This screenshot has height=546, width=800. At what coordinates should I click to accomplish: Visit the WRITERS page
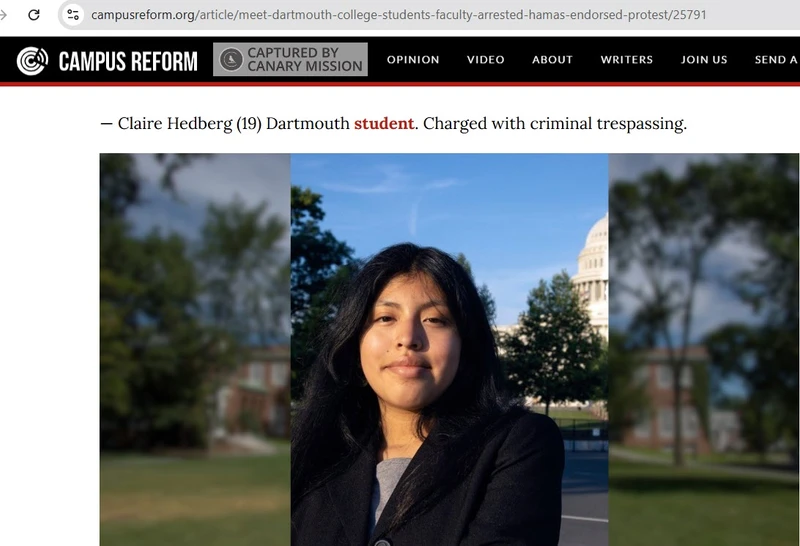click(x=627, y=60)
